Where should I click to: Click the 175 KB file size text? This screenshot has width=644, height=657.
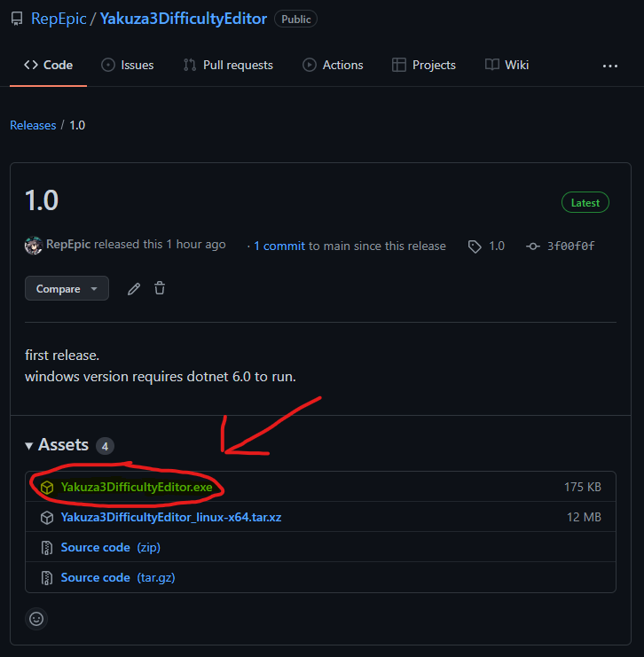pos(583,487)
